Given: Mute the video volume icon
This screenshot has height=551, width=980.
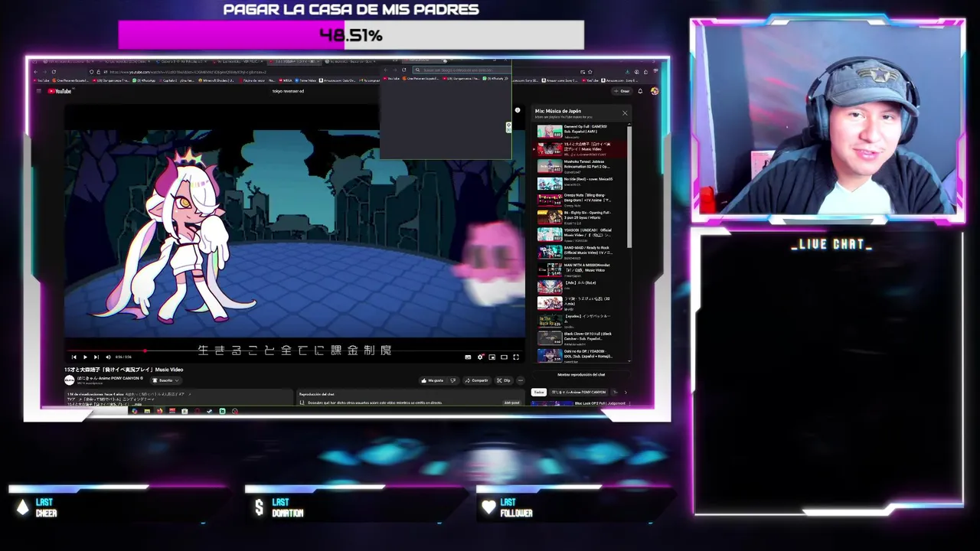Looking at the screenshot, I should click(x=108, y=357).
